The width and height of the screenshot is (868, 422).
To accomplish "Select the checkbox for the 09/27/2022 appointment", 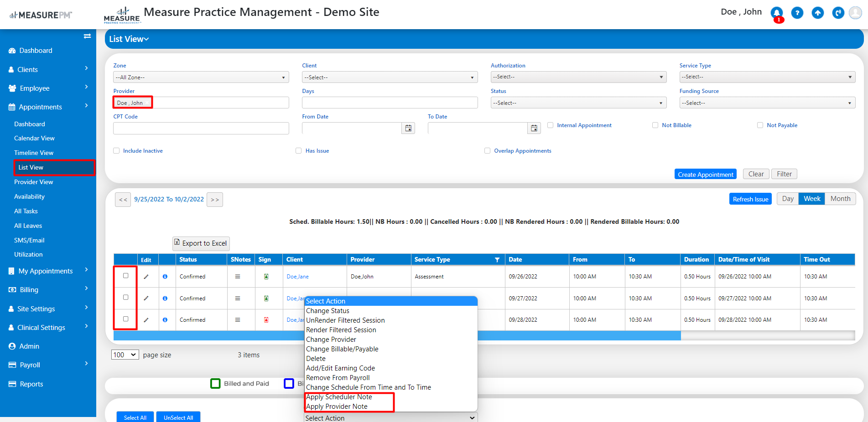I will pos(126,297).
